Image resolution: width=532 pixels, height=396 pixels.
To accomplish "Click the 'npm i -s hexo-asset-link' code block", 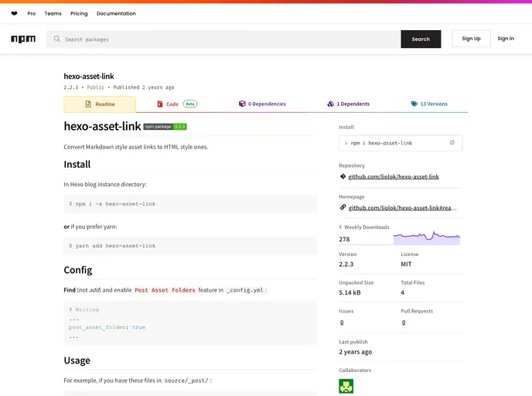I will point(190,204).
